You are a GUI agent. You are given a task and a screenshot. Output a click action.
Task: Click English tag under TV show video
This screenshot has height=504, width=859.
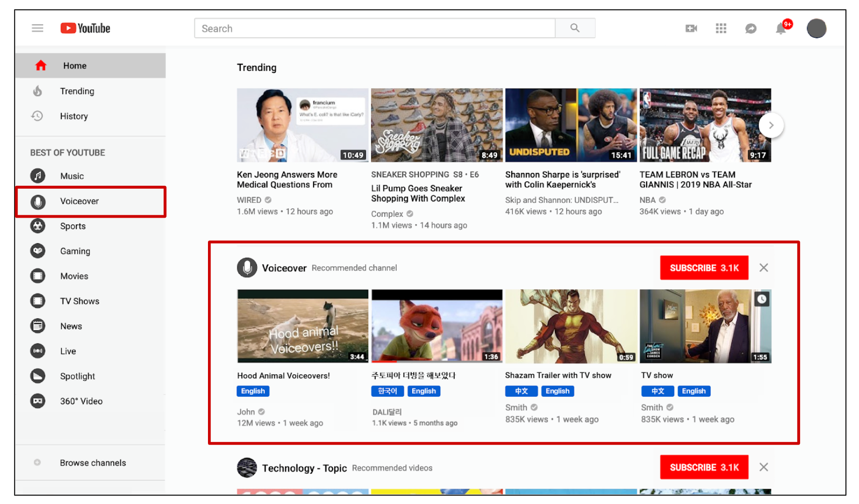click(x=694, y=391)
